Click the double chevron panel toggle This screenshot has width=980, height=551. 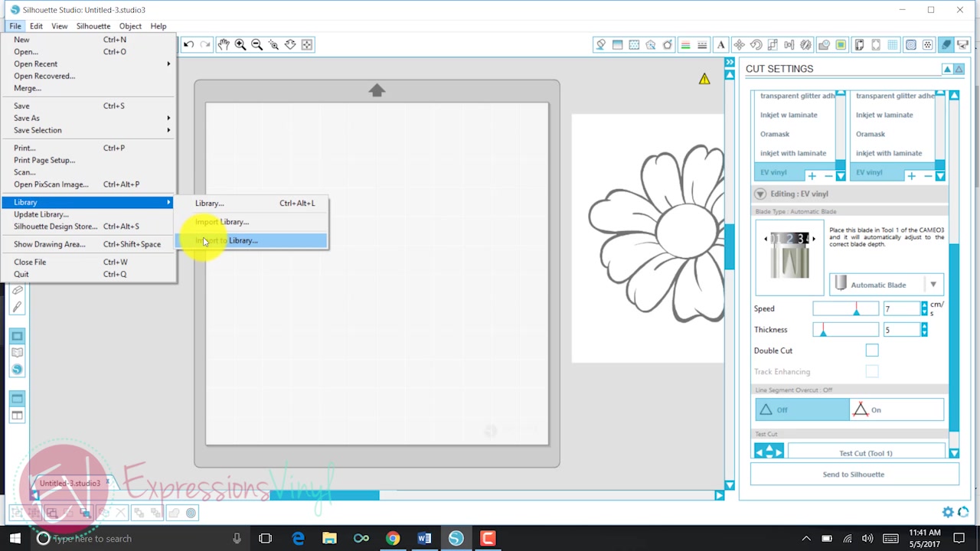click(x=730, y=63)
